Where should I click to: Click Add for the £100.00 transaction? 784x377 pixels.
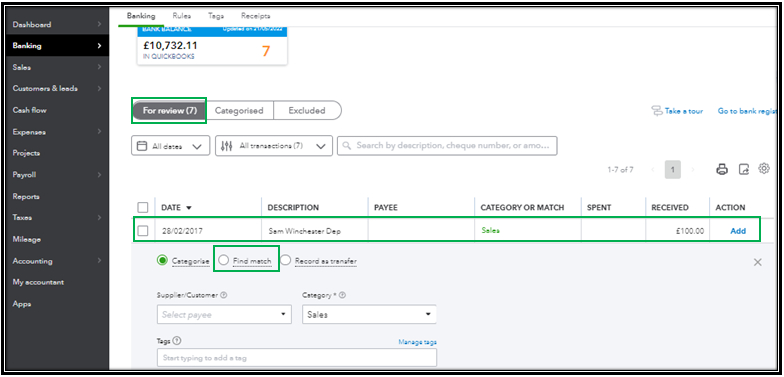(738, 231)
